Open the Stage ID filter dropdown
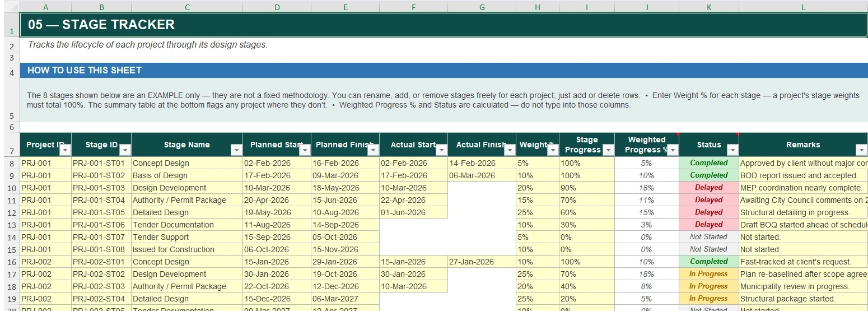This screenshot has height=311, width=868. (x=125, y=150)
